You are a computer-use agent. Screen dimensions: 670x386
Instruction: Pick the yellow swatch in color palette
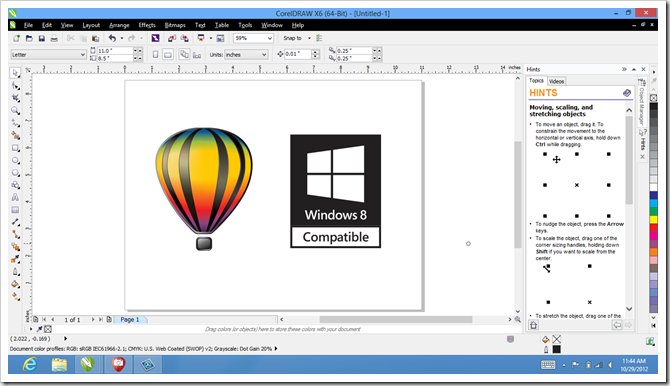(x=654, y=220)
